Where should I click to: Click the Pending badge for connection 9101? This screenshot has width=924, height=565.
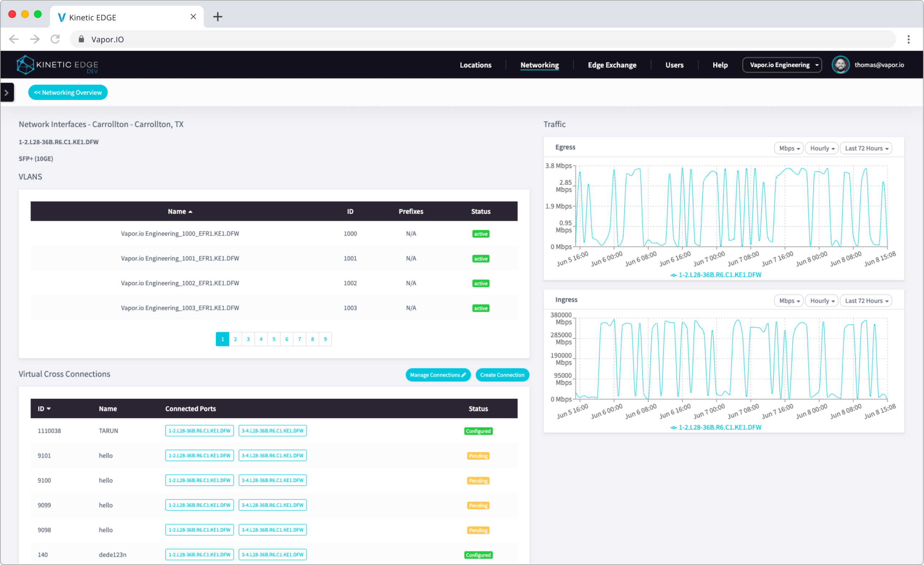478,456
